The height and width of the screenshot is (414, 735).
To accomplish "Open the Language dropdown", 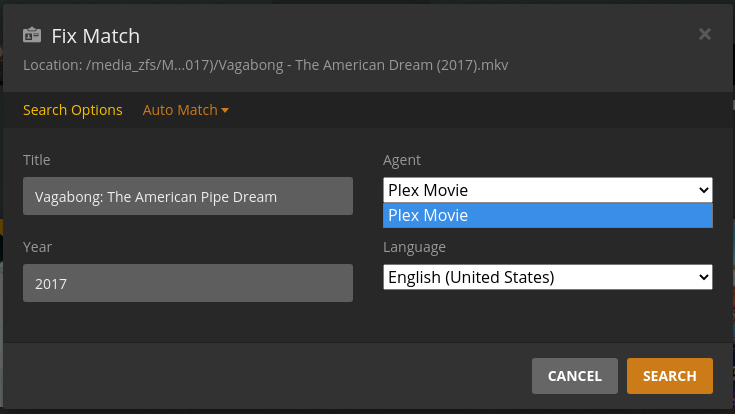I will [x=540, y=277].
